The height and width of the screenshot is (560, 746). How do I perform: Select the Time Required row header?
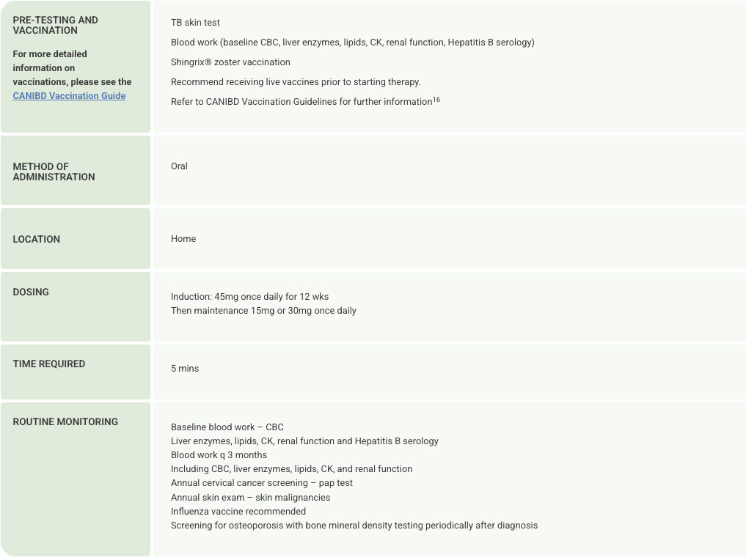tap(48, 364)
